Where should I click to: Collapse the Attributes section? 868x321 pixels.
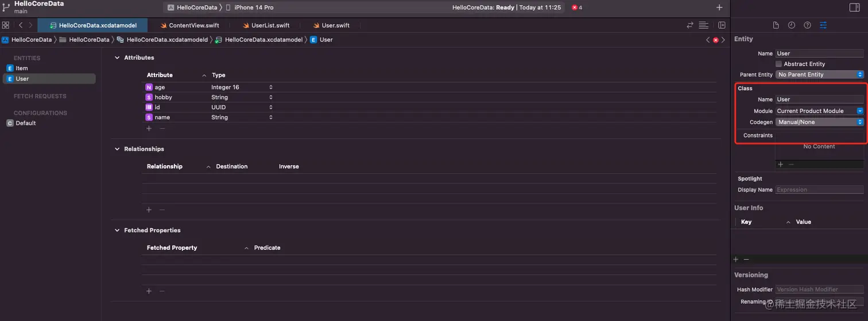[117, 58]
